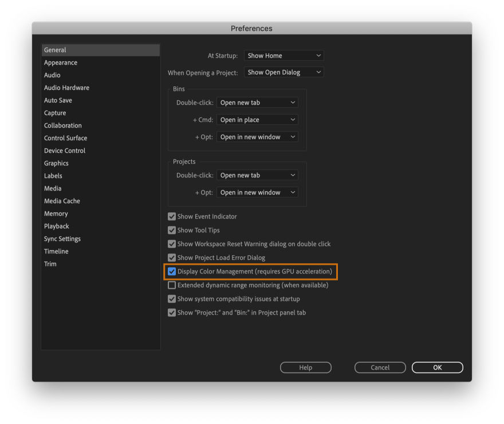Open the Bins + Cmd dropdown
Viewport: 504px width, 424px height.
[257, 119]
